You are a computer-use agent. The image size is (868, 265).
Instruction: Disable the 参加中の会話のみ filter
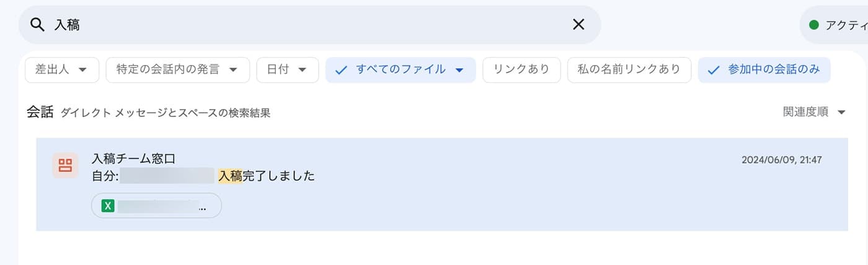(x=764, y=70)
